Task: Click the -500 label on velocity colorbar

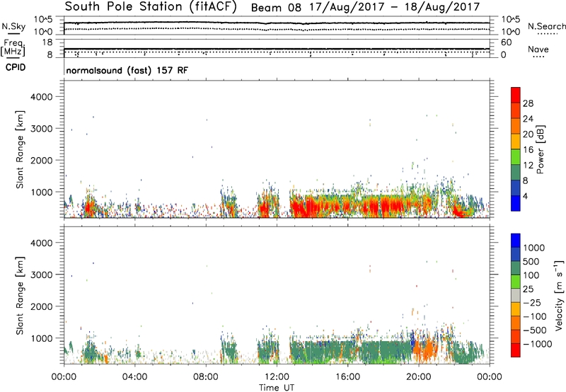Action: (535, 330)
